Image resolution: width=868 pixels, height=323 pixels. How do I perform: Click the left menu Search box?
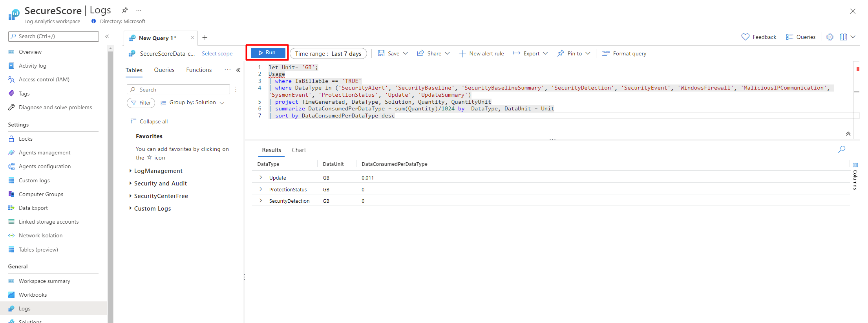pos(53,37)
